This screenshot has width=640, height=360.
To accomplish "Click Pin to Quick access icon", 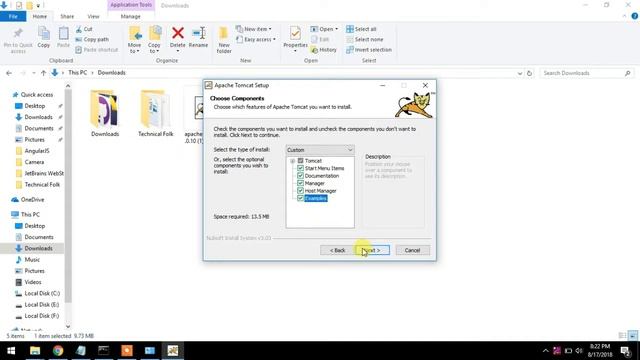I will [x=18, y=33].
